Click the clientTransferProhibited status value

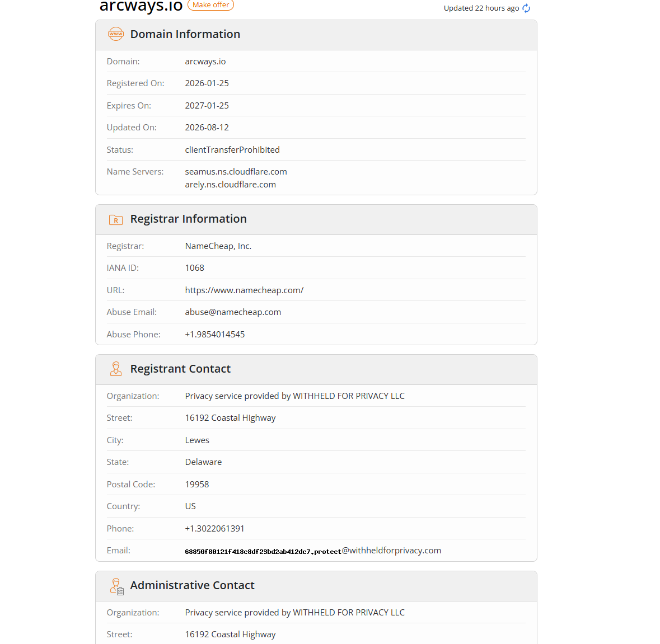(x=232, y=150)
